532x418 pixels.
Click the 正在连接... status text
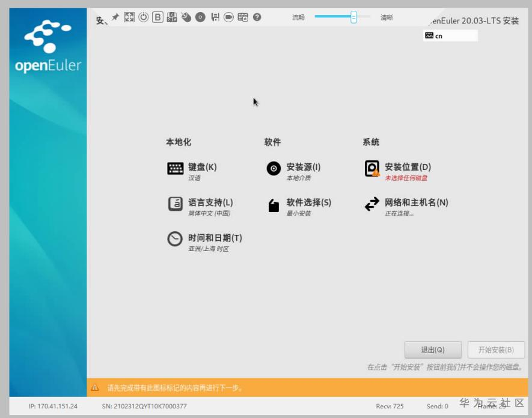[x=399, y=214]
